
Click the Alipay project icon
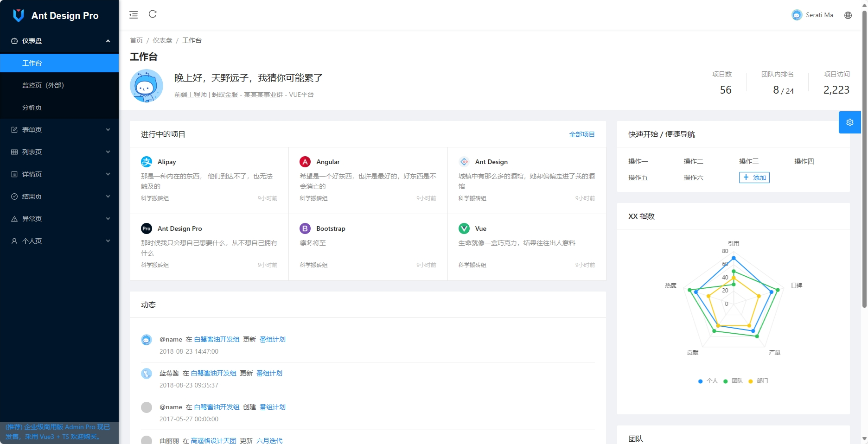[147, 162]
